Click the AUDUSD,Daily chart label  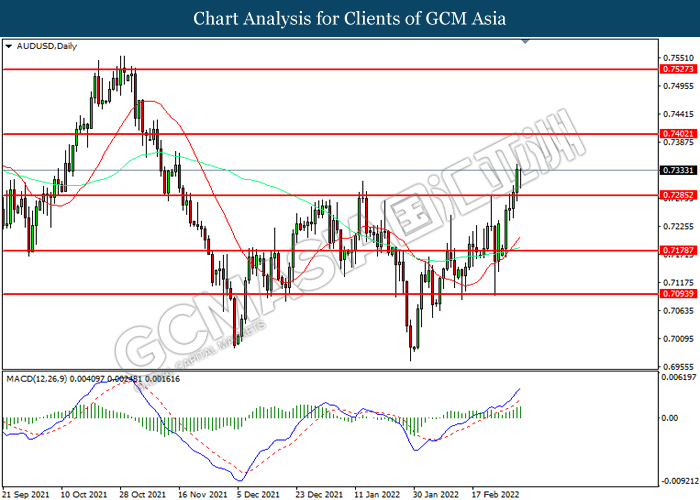[x=46, y=46]
